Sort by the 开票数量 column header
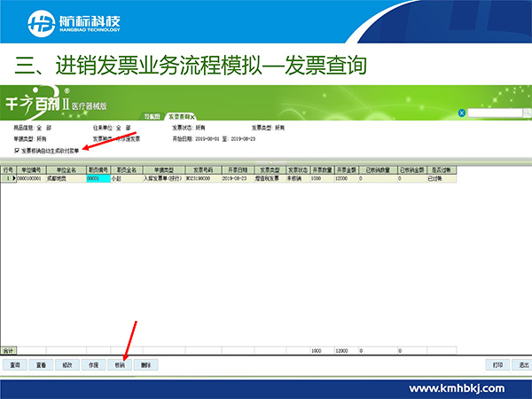This screenshot has height=399, width=532. (x=322, y=170)
